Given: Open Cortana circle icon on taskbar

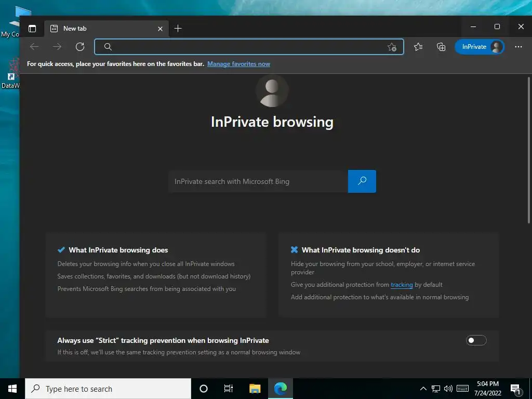Looking at the screenshot, I should (x=204, y=389).
